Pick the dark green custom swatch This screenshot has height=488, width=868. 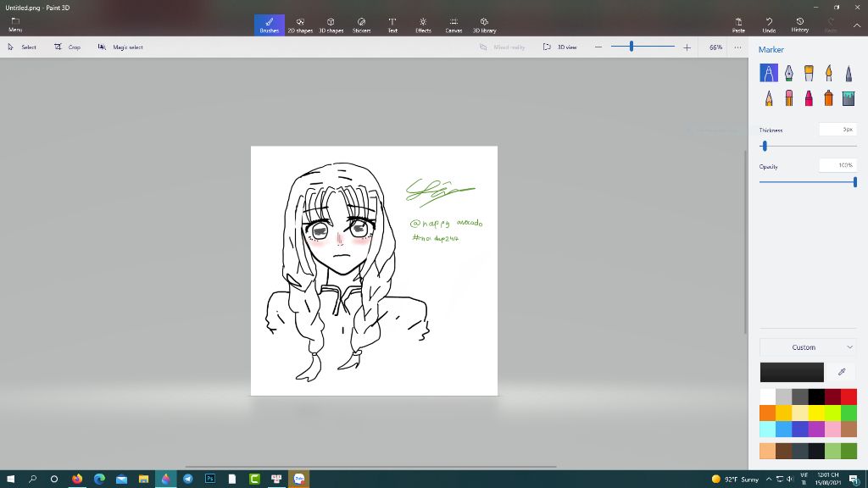(849, 451)
